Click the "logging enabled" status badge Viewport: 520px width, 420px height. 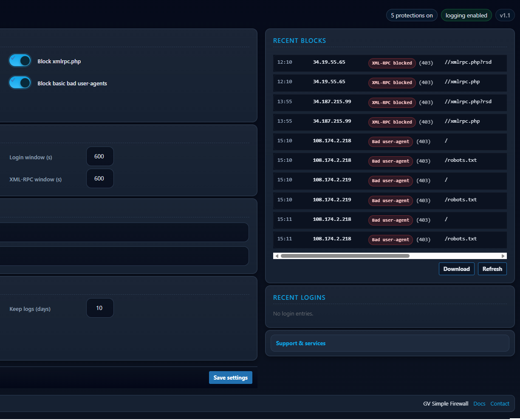point(466,15)
